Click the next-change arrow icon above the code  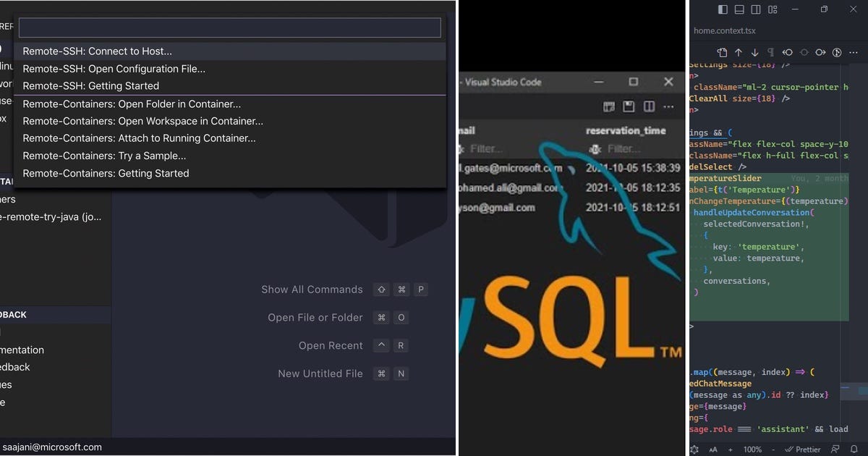tap(820, 52)
